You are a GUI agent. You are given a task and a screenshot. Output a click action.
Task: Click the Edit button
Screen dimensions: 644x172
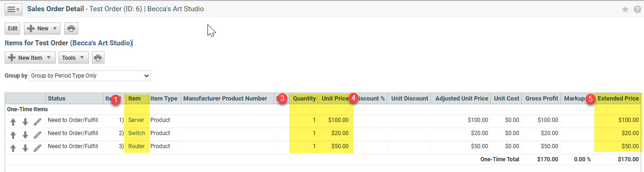coord(13,29)
